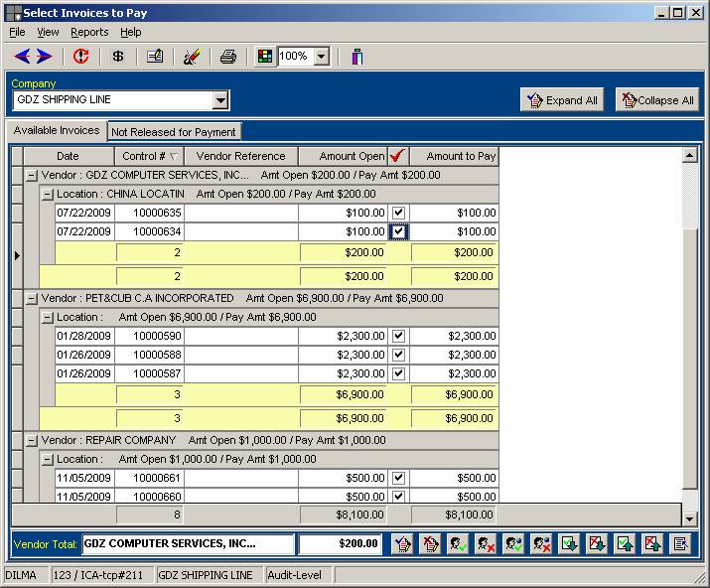Click the red X with up arrow icon

(652, 543)
